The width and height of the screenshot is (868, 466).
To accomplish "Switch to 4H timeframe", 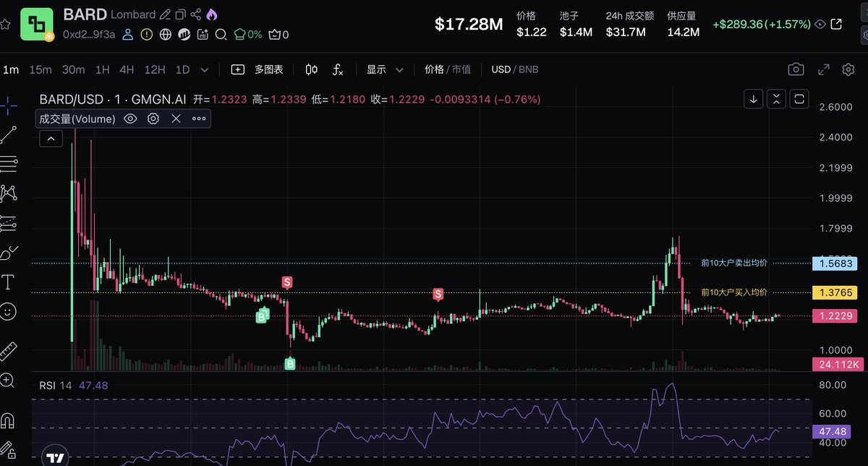I will coord(127,69).
